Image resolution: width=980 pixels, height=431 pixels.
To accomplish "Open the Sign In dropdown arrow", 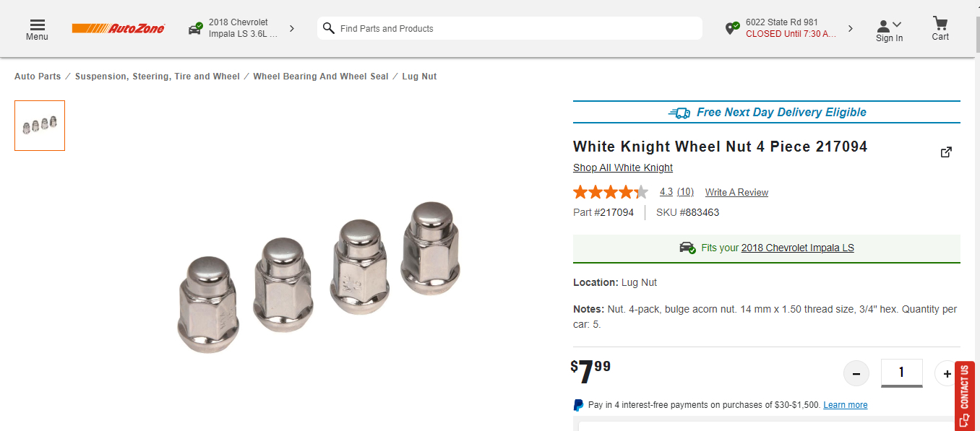I will pos(898,25).
